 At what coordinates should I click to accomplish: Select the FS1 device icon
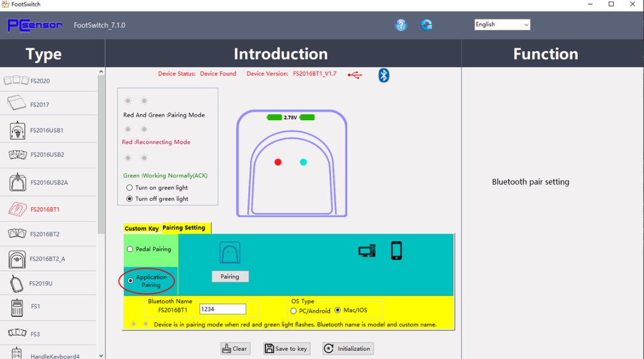pos(17,308)
